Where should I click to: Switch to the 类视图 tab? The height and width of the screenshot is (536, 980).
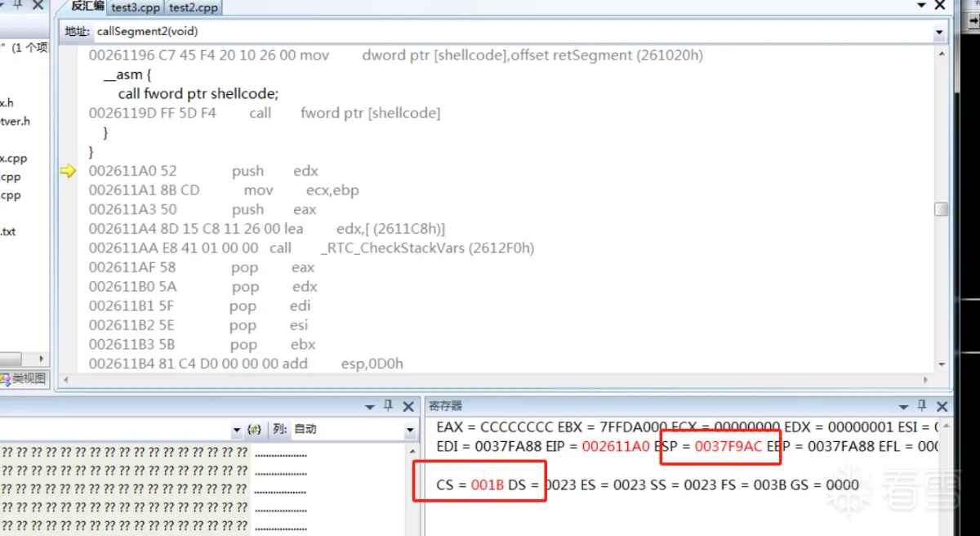pos(24,379)
